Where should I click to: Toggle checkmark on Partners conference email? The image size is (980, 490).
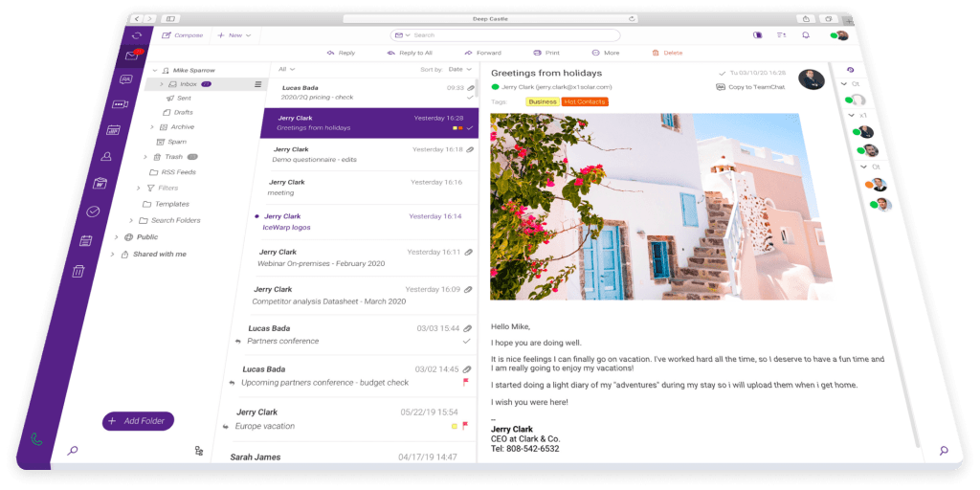point(466,341)
